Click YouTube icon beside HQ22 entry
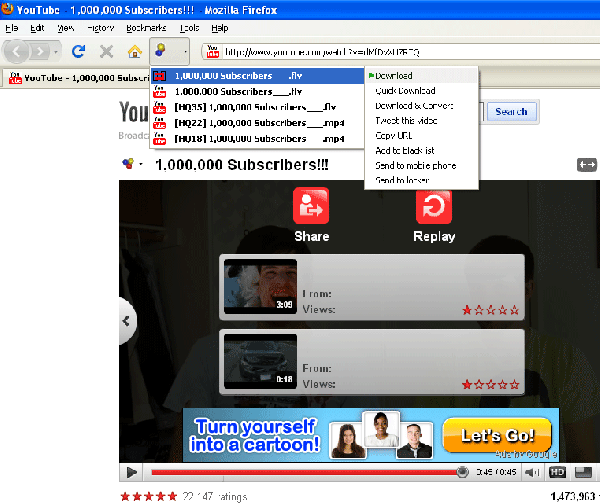This screenshot has width=600, height=504. 160,123
